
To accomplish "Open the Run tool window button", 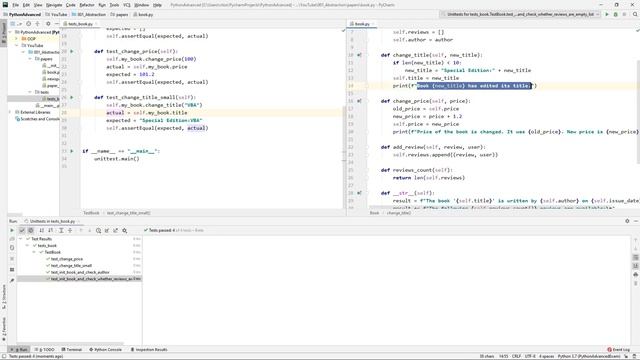I will coord(19,350).
